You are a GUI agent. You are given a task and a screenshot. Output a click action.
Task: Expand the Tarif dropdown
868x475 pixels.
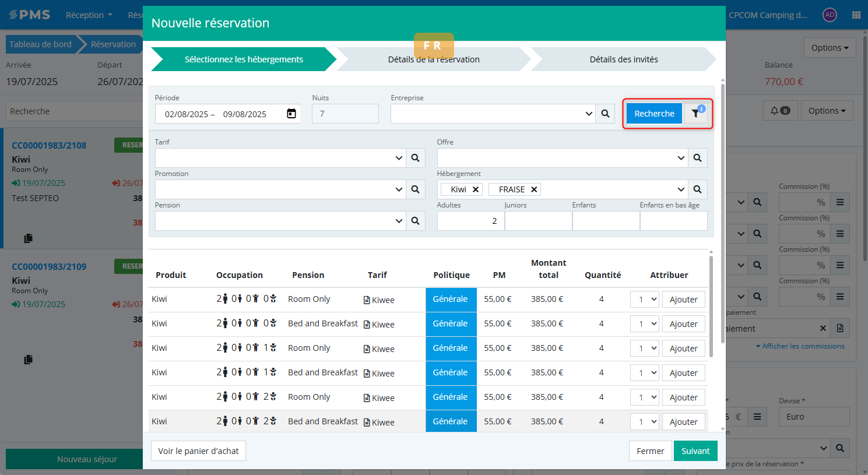[399, 158]
